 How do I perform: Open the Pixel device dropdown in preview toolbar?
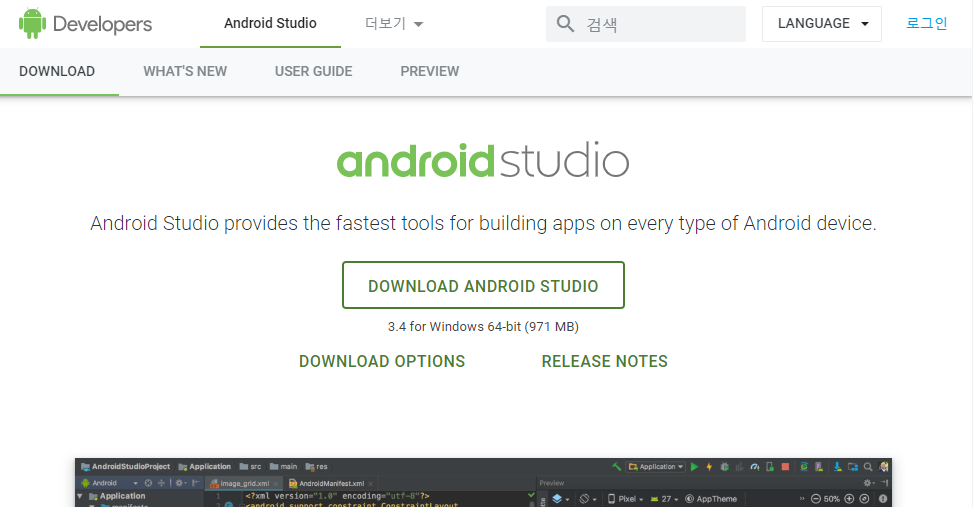coord(626,499)
